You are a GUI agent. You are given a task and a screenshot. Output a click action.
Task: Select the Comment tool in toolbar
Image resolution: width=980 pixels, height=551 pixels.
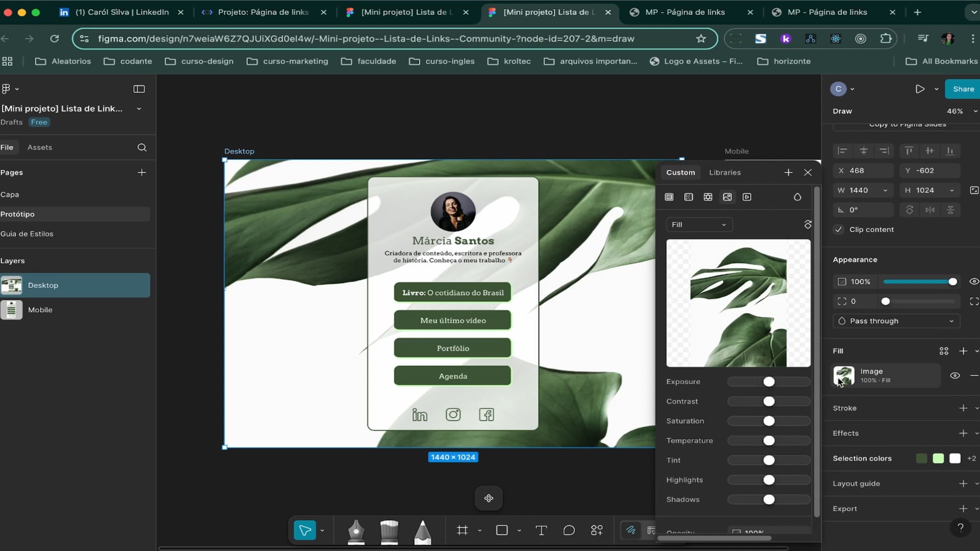pyautogui.click(x=569, y=531)
